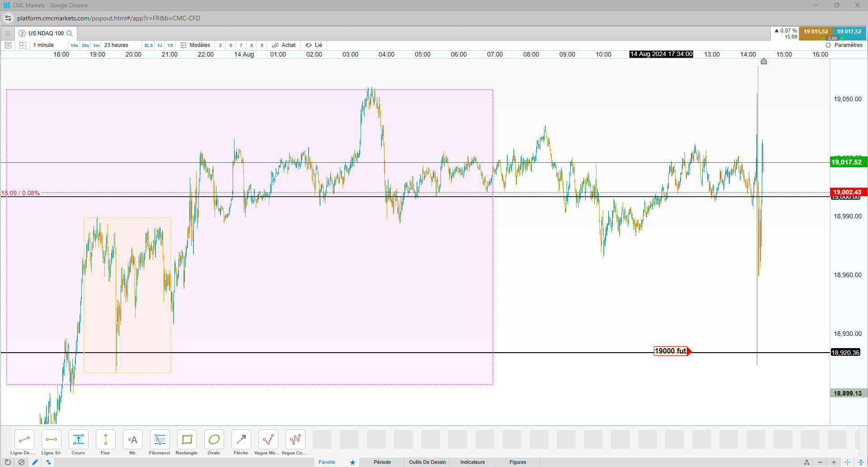
Task: Apply template number 9
Action: pyautogui.click(x=262, y=45)
